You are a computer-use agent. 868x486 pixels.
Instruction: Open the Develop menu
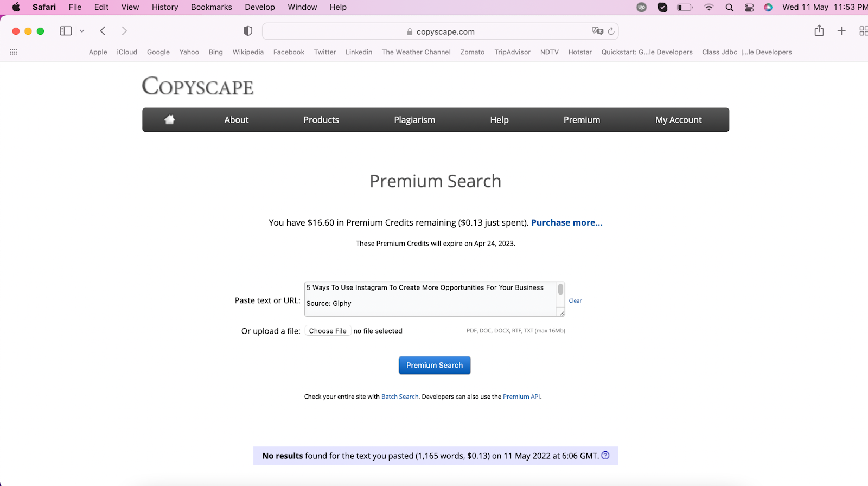pyautogui.click(x=260, y=7)
